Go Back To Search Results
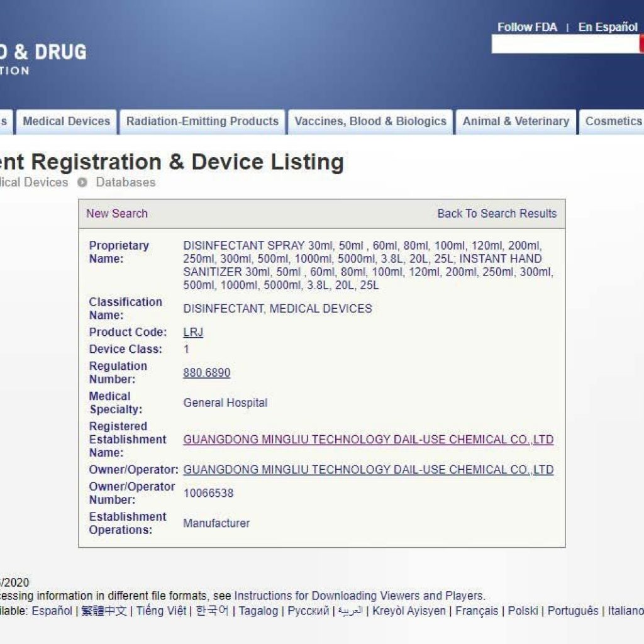Viewport: 644px width, 644px height. 496,213
